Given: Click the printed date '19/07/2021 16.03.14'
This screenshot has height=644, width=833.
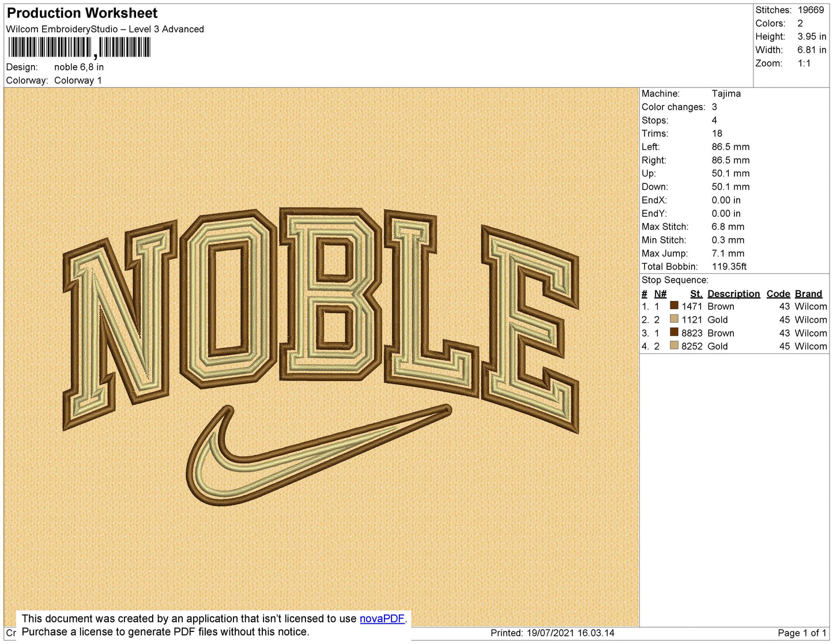Looking at the screenshot, I should coord(571,632).
